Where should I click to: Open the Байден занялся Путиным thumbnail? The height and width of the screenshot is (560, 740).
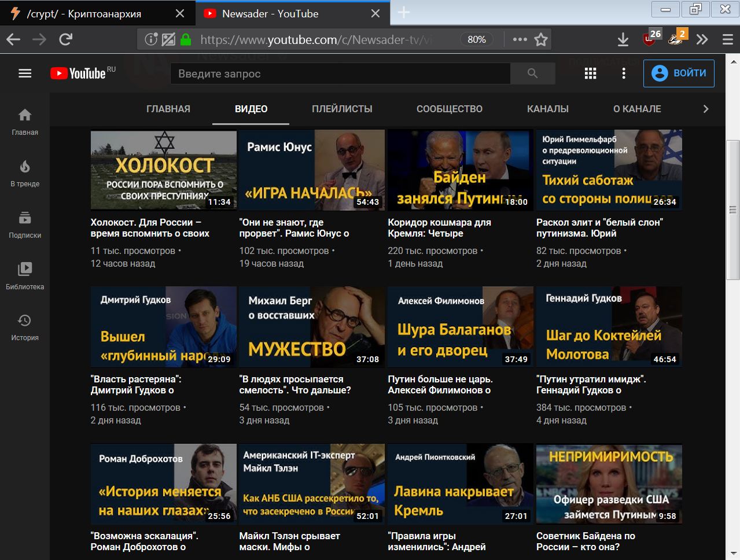click(461, 170)
